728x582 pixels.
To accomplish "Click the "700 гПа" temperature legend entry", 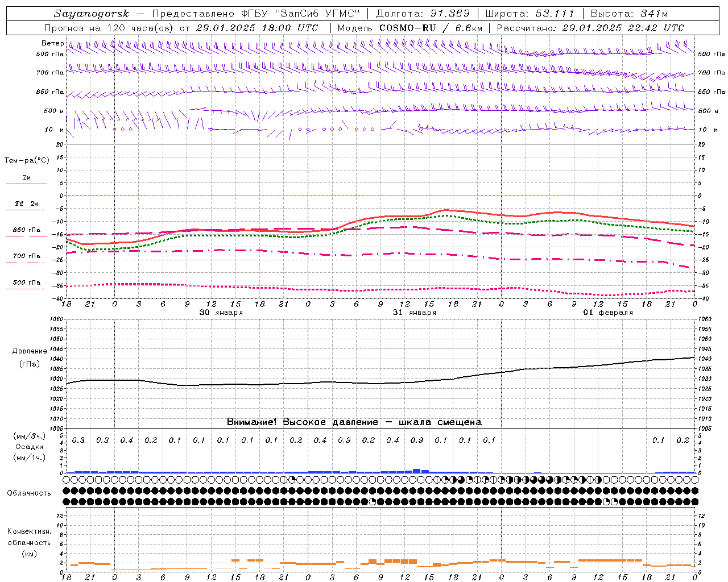I will [26, 256].
